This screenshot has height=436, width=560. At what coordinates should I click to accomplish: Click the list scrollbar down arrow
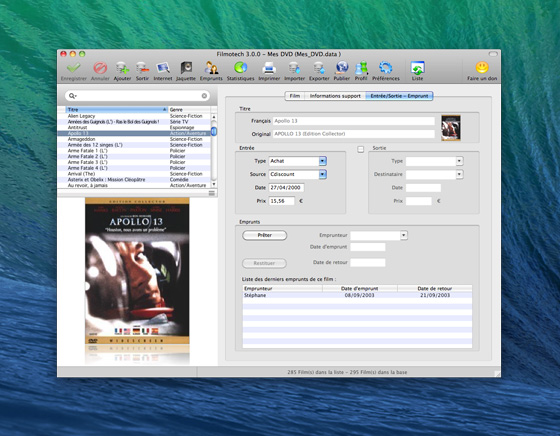[x=214, y=184]
